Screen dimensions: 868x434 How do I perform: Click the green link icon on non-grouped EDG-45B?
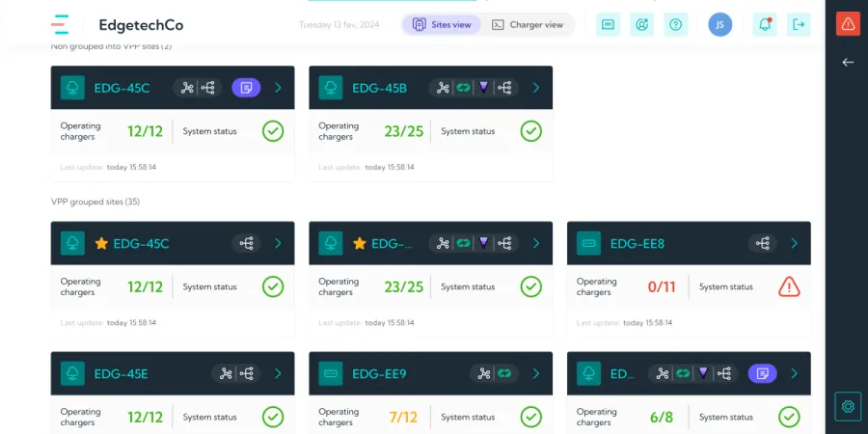click(x=463, y=88)
